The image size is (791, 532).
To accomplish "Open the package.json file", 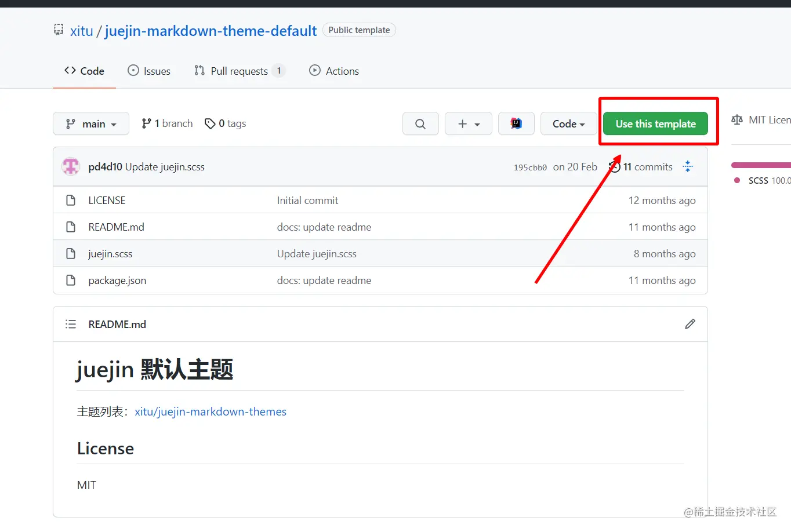I will pos(117,280).
